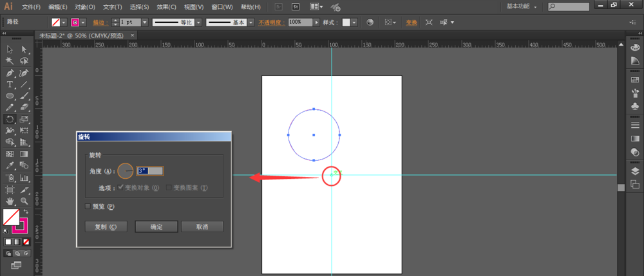644x276 pixels.
Task: Click Recolor Artwork globe icon
Action: (x=370, y=22)
